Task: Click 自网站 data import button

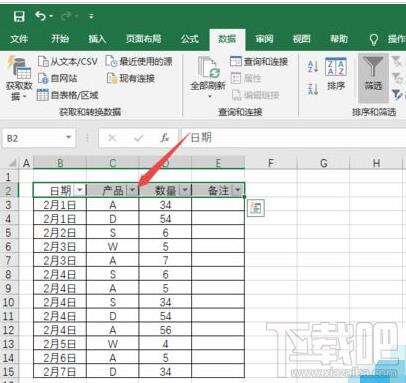Action: click(x=58, y=78)
